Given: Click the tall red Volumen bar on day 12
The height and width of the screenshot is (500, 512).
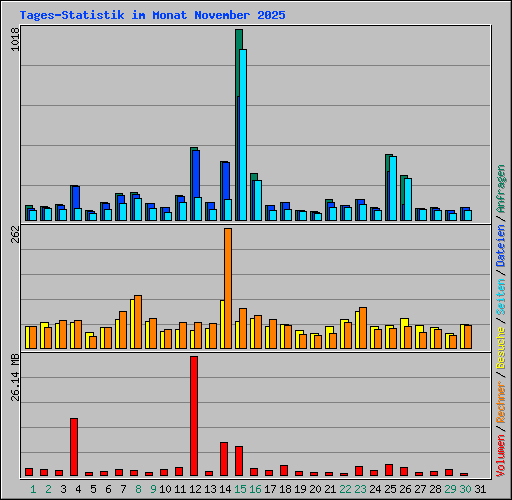Looking at the screenshot, I should (x=194, y=416).
